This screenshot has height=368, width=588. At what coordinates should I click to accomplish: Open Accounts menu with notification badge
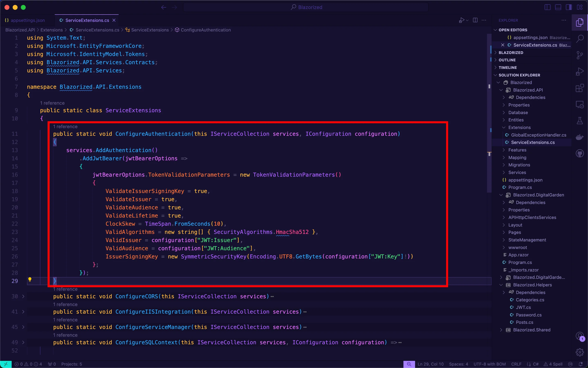tap(579, 336)
